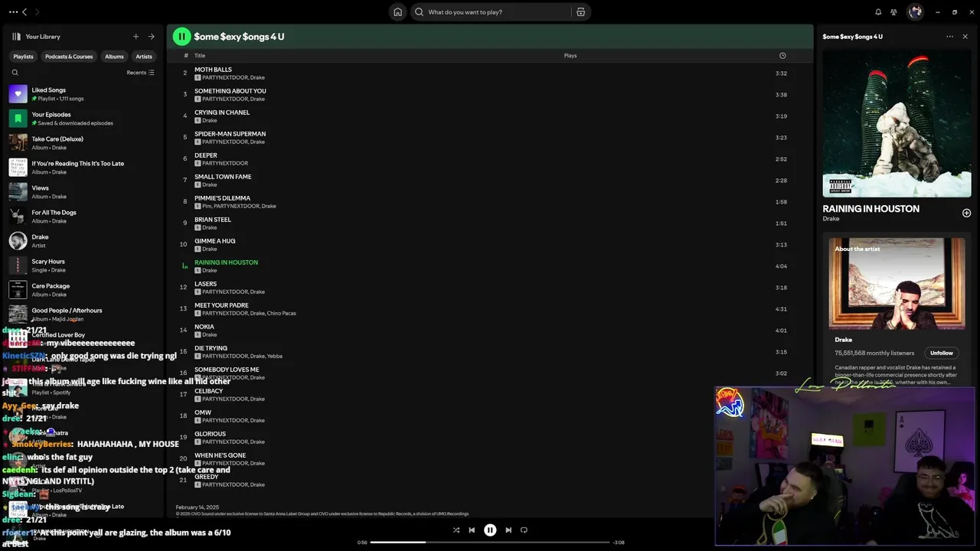
Task: Close the Now Playing panel
Action: pos(965,37)
